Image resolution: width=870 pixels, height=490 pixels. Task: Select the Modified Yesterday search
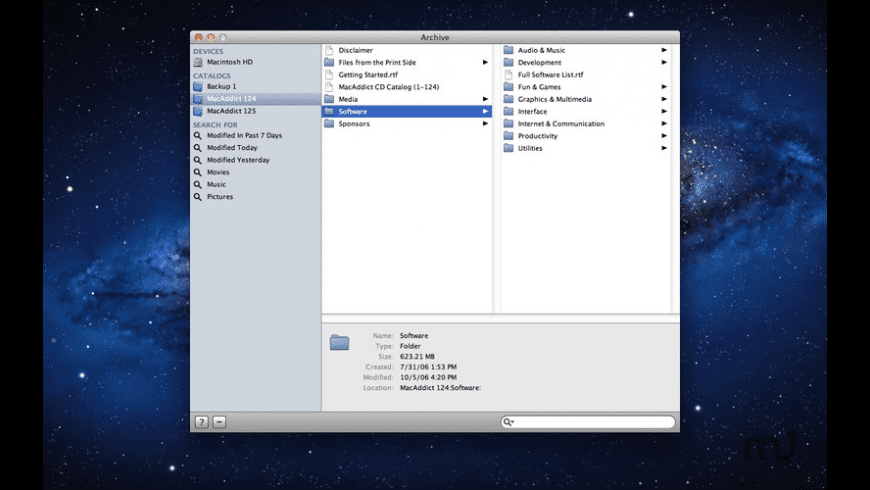point(238,160)
